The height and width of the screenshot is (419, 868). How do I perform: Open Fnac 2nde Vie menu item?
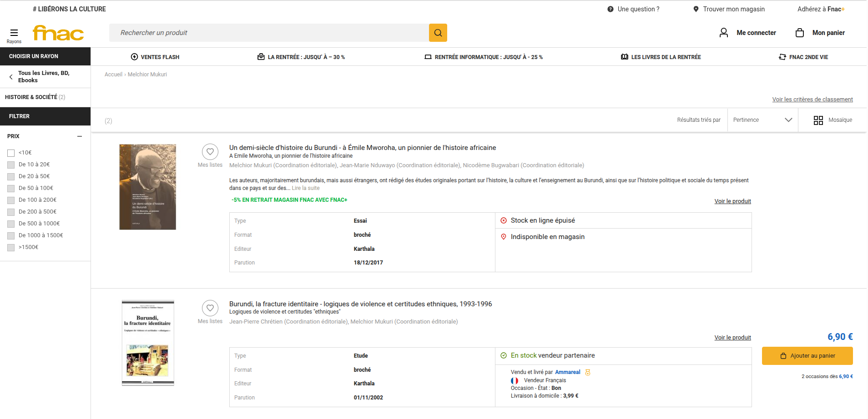point(803,57)
